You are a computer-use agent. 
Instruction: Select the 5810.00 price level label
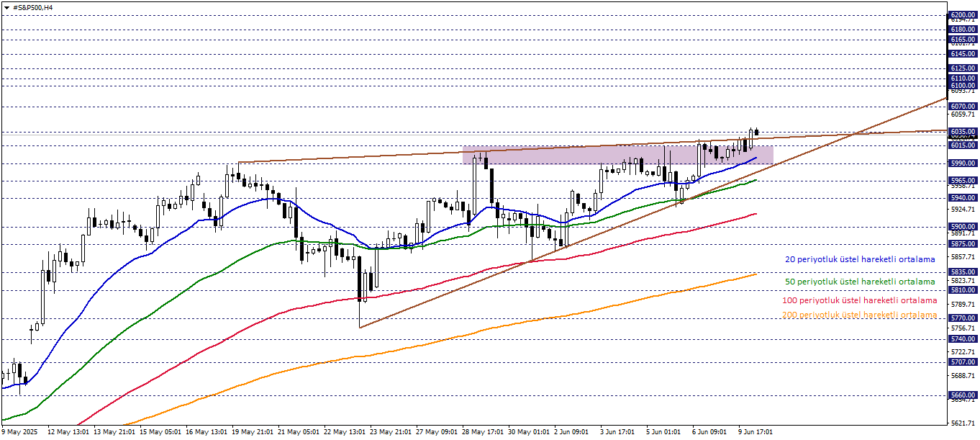962,289
